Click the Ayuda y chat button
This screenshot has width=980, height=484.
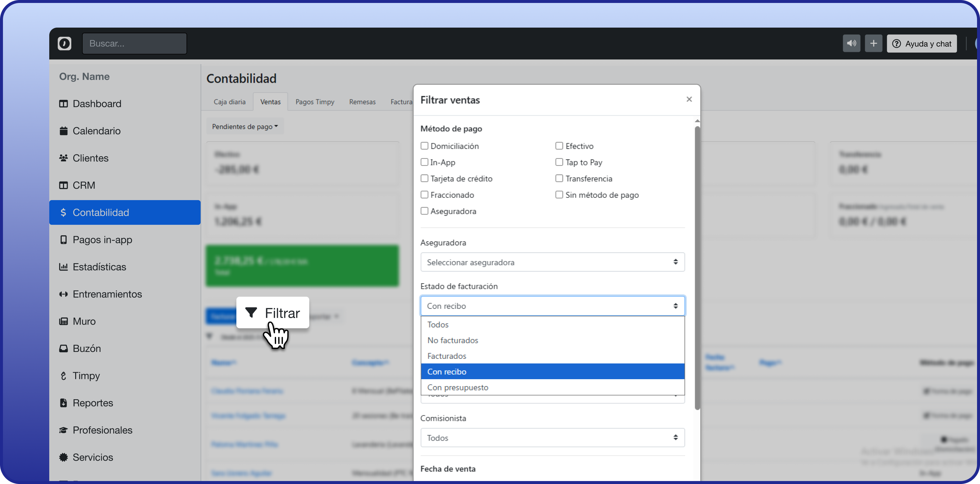point(922,43)
